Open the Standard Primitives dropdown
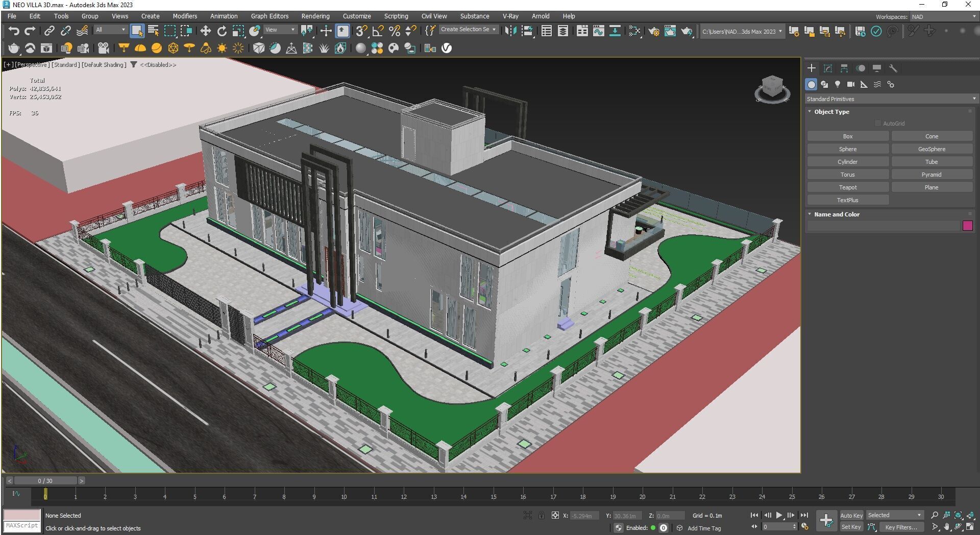This screenshot has height=535, width=980. pos(891,99)
